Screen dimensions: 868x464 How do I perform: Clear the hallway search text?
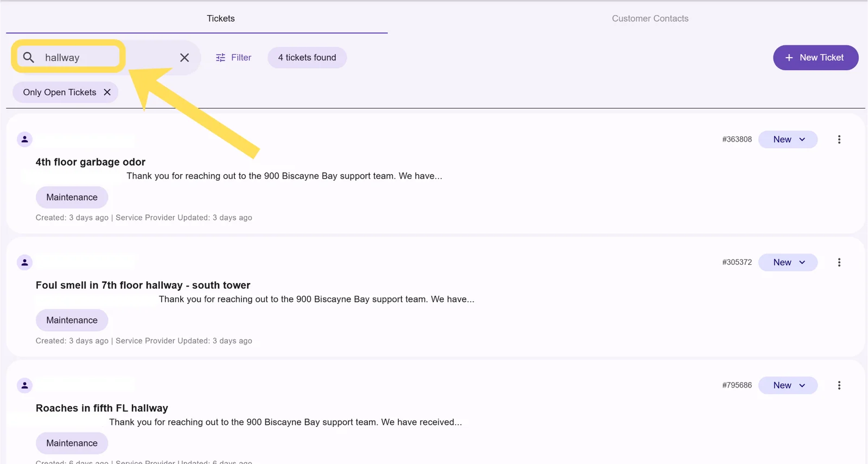click(184, 58)
